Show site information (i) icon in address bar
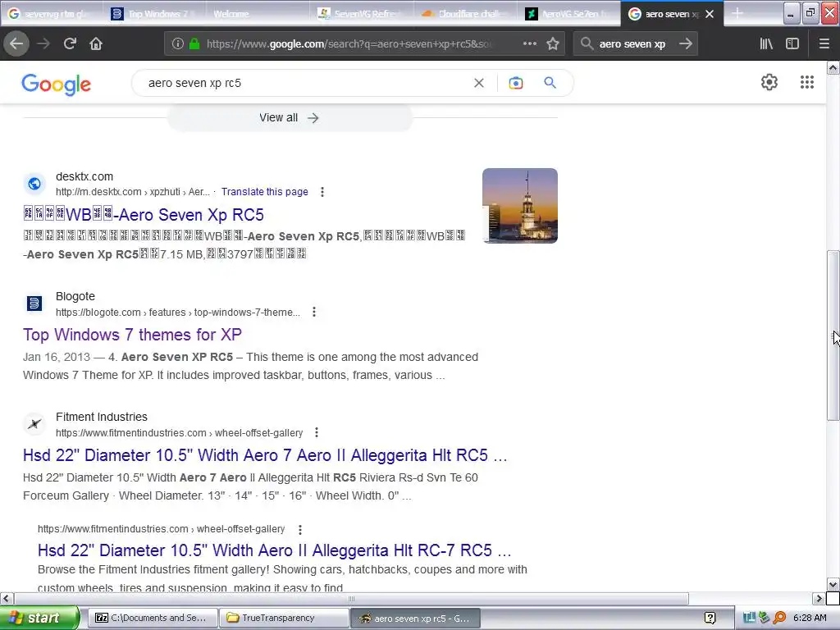The height and width of the screenshot is (630, 840). pos(178,43)
